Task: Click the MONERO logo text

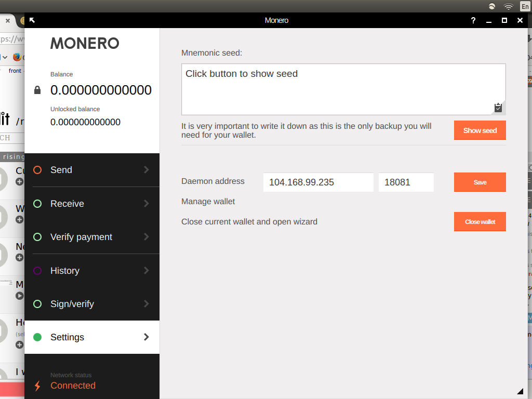Action: (85, 44)
